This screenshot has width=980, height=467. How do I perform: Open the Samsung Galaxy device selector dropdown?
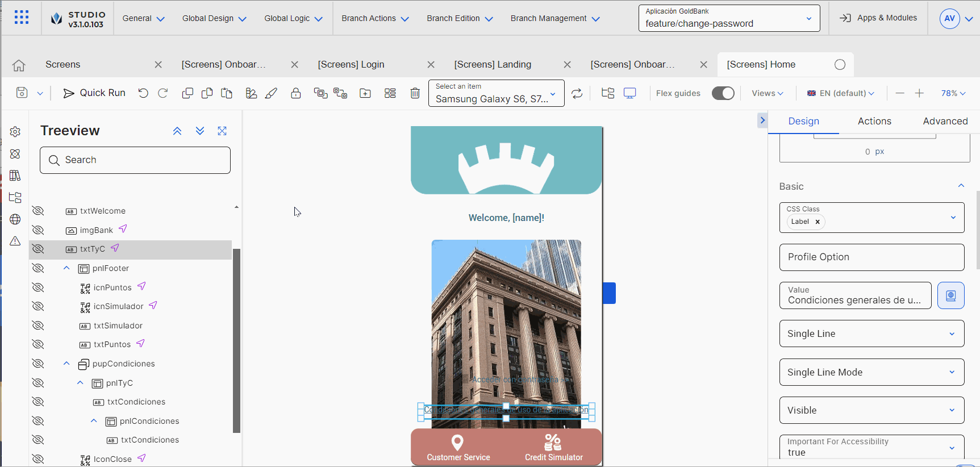pyautogui.click(x=496, y=93)
